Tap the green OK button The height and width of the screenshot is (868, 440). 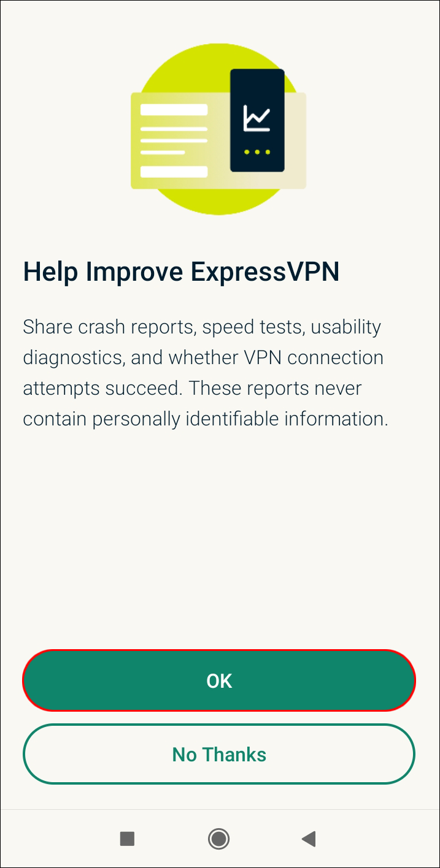[219, 680]
